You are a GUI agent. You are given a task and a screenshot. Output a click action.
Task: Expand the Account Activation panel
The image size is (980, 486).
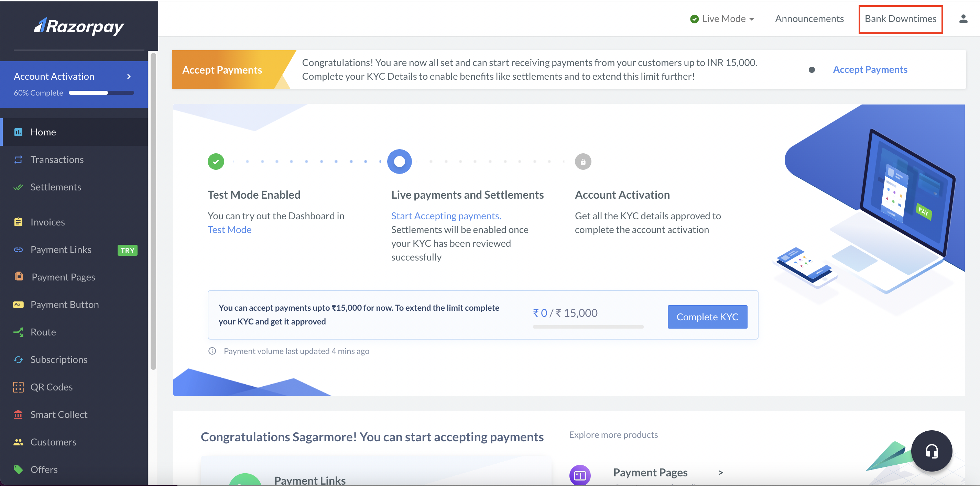(129, 76)
